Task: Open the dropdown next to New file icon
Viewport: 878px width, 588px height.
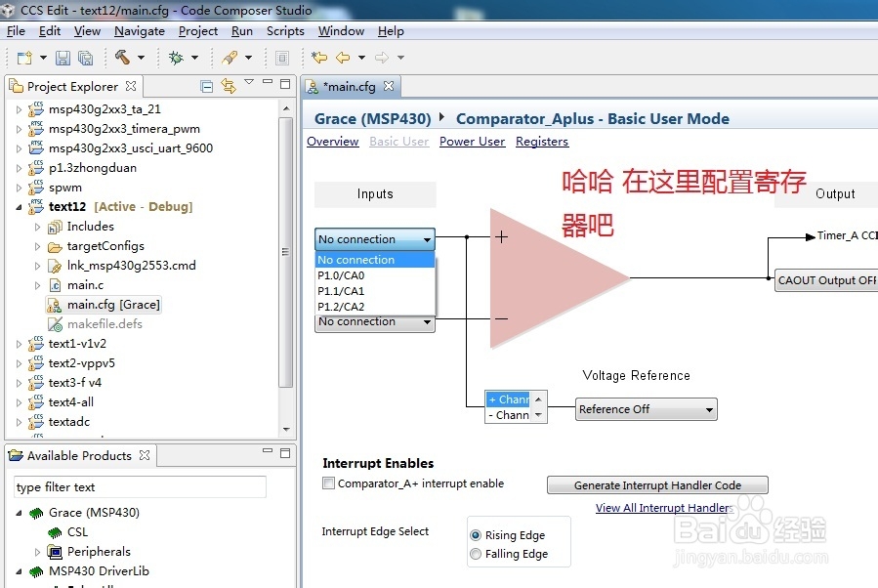Action: coord(43,57)
